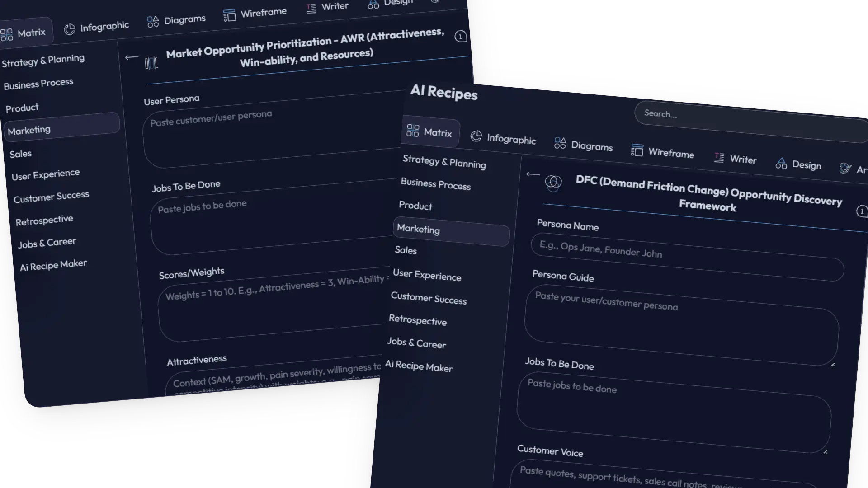Click the info icon near the AWR title

click(x=461, y=37)
